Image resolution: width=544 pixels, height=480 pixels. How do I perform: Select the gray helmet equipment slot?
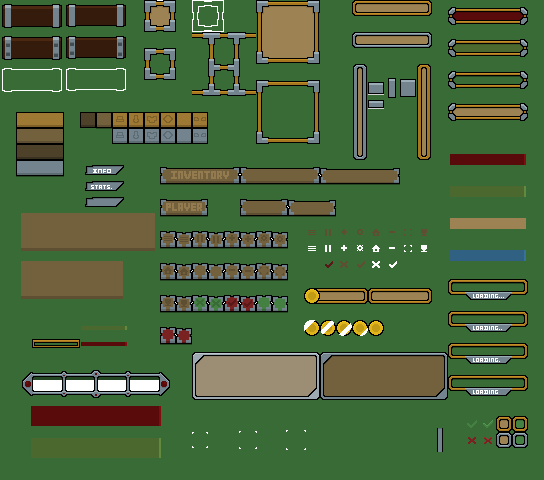[x=120, y=136]
